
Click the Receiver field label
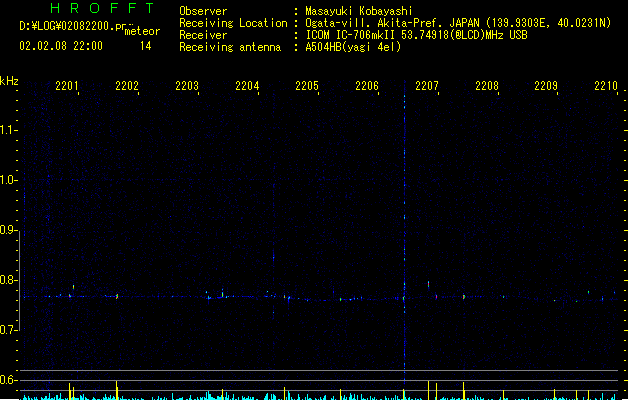tap(203, 35)
